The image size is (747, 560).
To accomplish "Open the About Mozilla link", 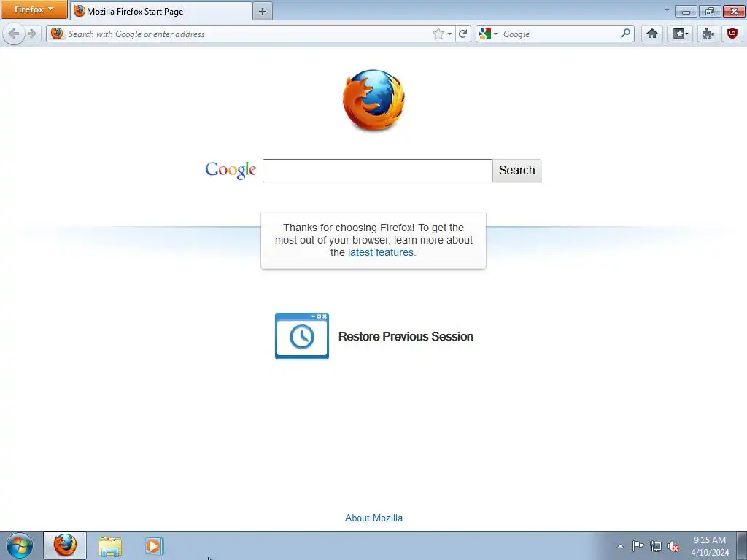I will [x=373, y=518].
